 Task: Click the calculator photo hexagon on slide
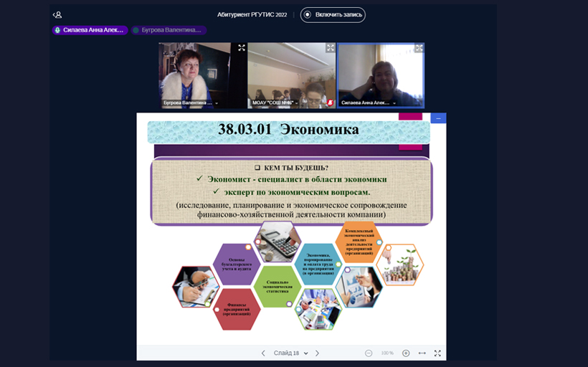tap(278, 242)
